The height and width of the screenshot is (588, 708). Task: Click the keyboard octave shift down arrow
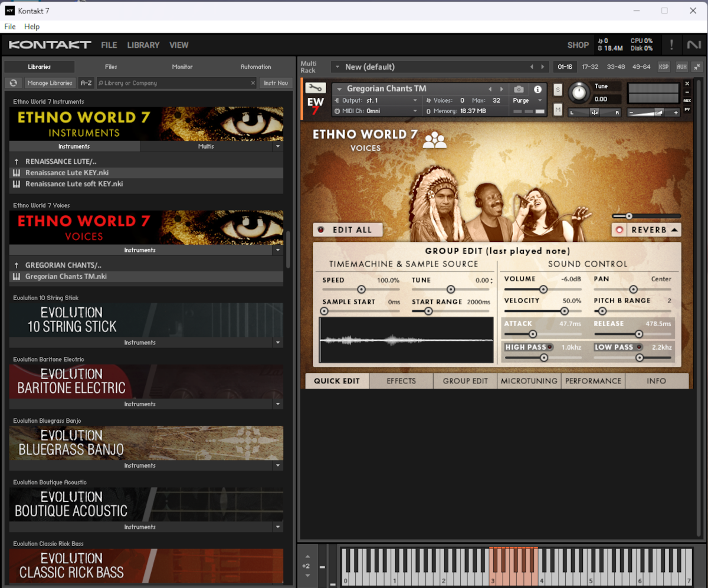[307, 576]
